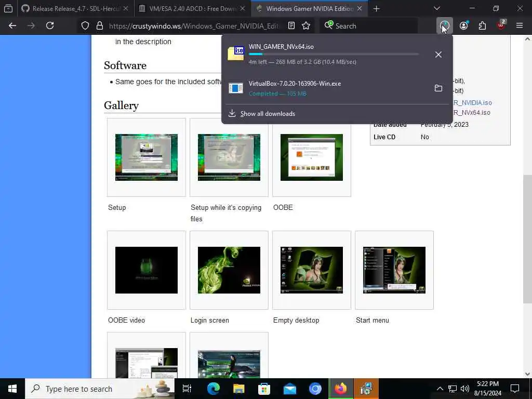This screenshot has width=532, height=399.
Task: Cancel the WIN_GAMER_NVx64.iso download
Action: [438, 54]
